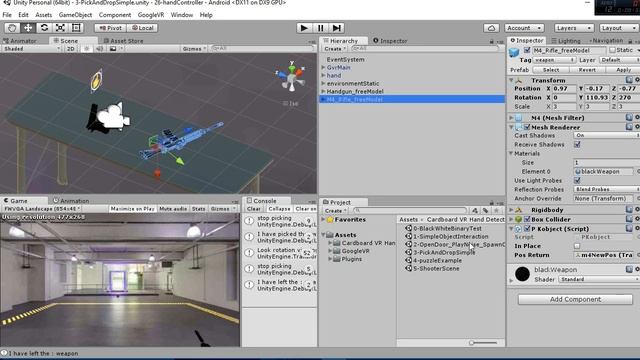The height and width of the screenshot is (360, 640).
Task: Toggle the game object active checkbox
Action: point(527,50)
